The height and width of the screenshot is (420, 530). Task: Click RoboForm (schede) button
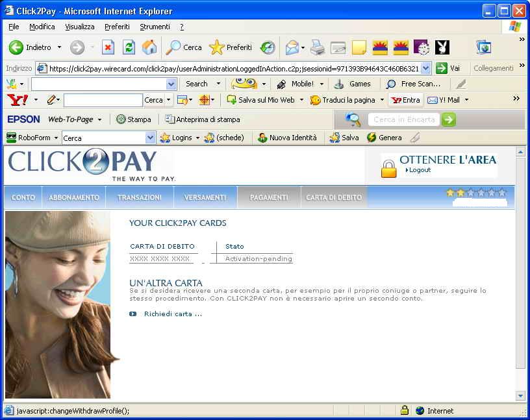pyautogui.click(x=224, y=138)
